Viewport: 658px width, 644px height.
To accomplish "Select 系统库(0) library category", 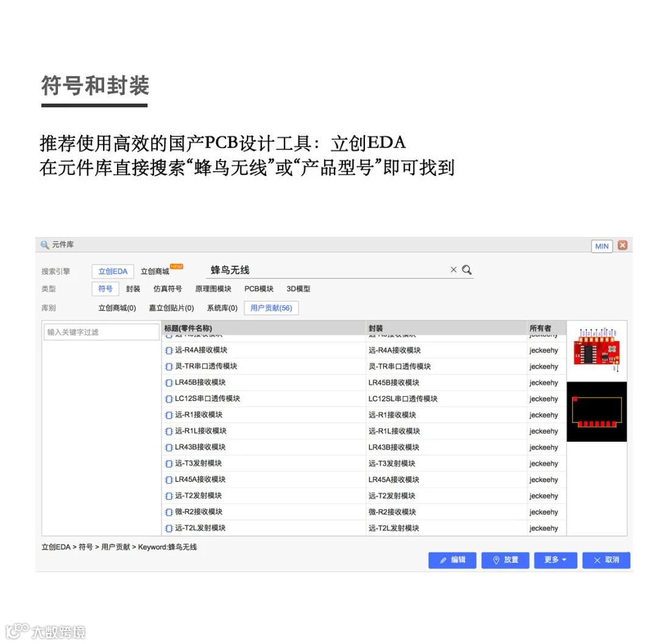I will 222,308.
